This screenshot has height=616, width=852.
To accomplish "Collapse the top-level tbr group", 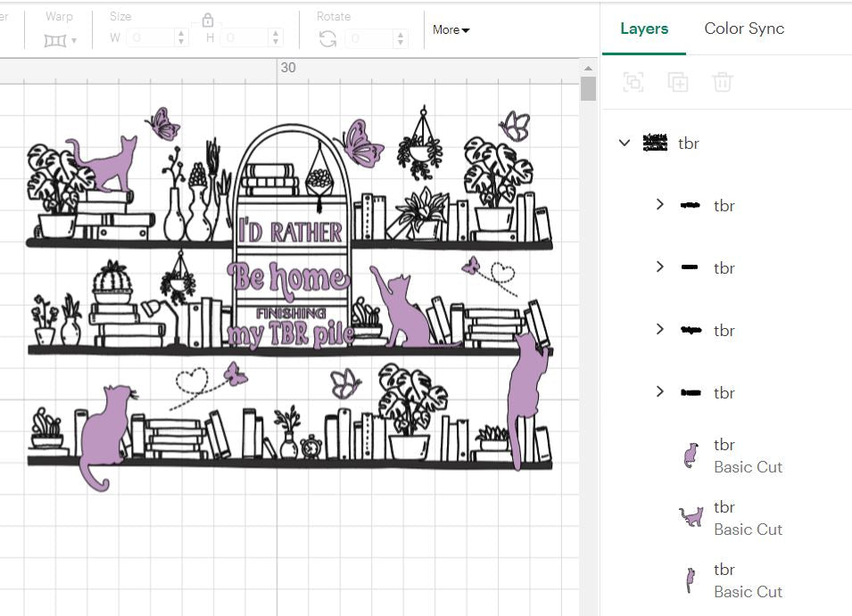I will pos(625,143).
